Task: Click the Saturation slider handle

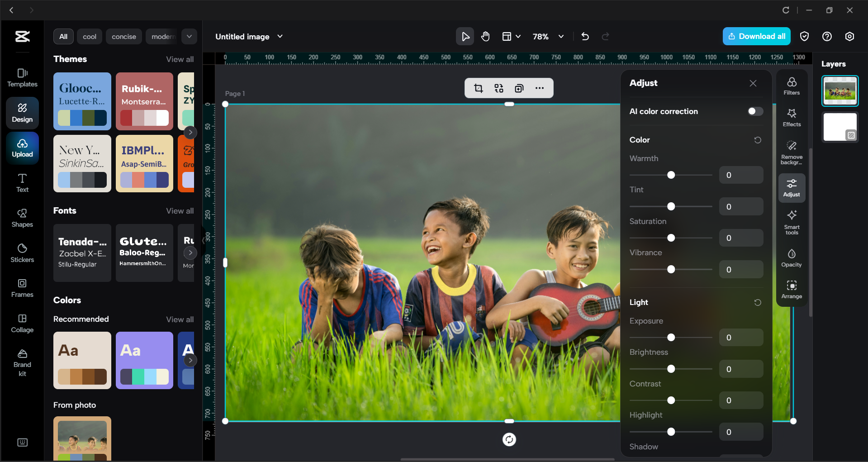Action: pyautogui.click(x=671, y=238)
